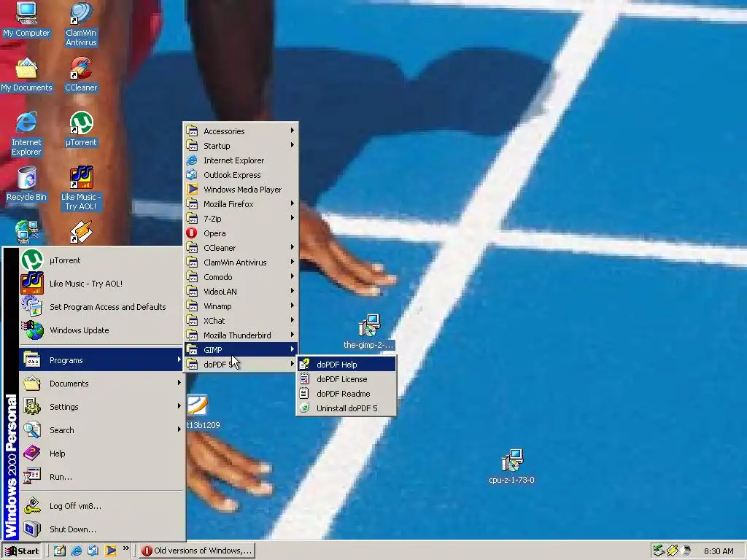Open My Computer desktop icon

[26, 20]
